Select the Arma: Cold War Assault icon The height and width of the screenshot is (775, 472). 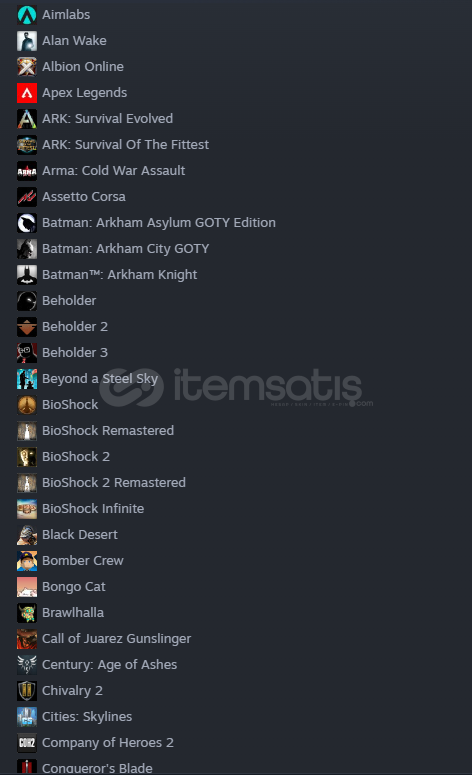point(27,171)
